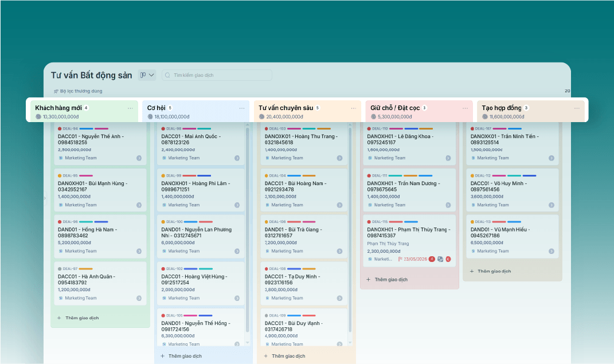Open arrow icon on Trần Minh Tiến card
The image size is (614, 364).
(552, 158)
